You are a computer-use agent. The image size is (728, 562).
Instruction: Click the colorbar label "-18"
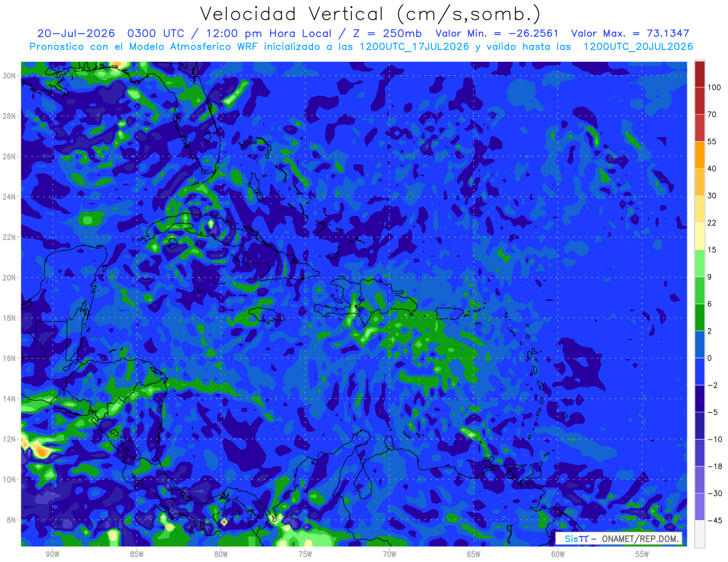pyautogui.click(x=714, y=466)
